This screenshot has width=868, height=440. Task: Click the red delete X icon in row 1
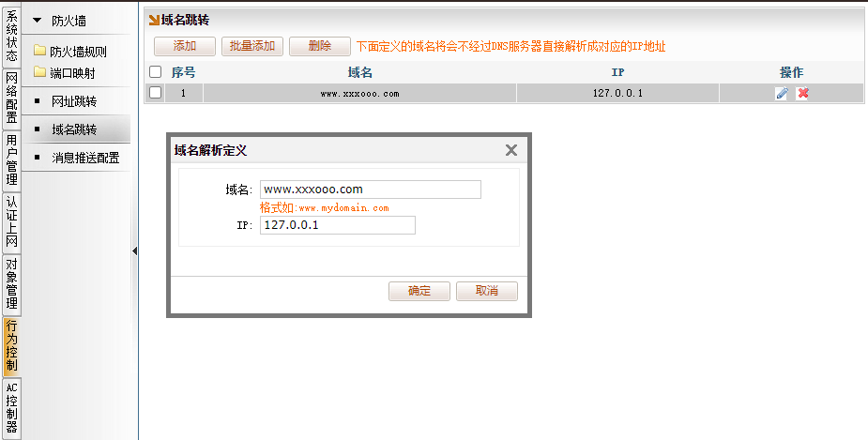coord(802,93)
